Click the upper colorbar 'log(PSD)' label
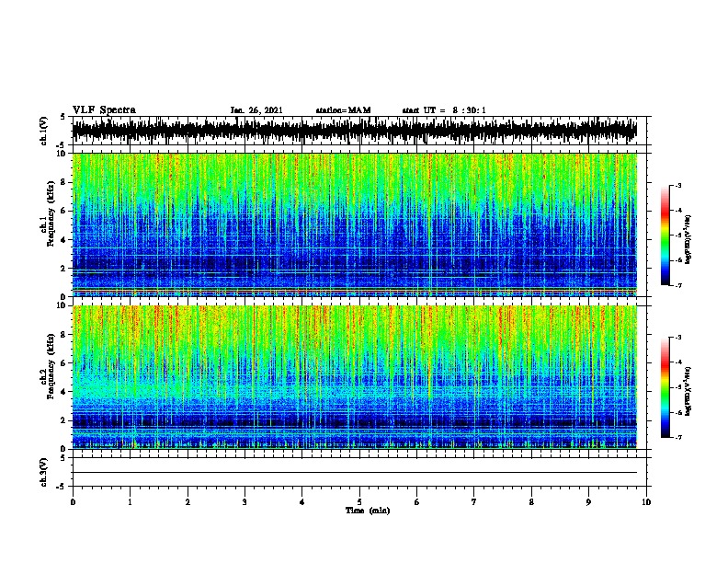The width and height of the screenshot is (728, 563). [688, 240]
